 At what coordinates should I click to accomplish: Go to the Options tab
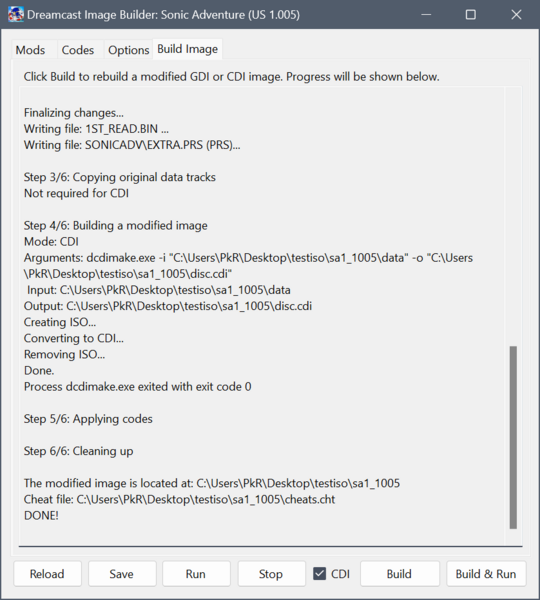click(x=129, y=50)
